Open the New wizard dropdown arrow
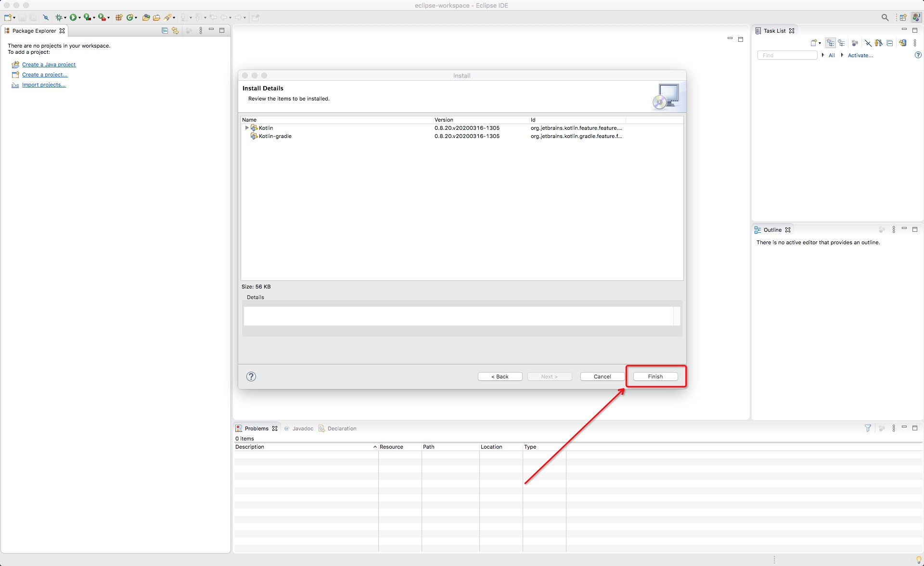Screen dimensions: 924x566 pyautogui.click(x=14, y=18)
